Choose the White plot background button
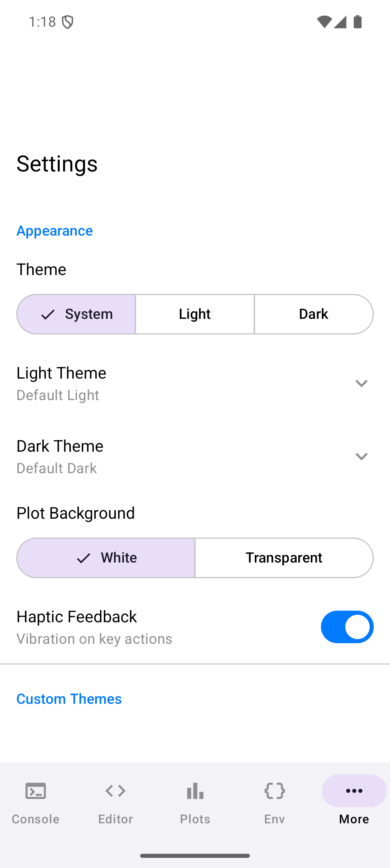This screenshot has width=390, height=868. point(106,558)
